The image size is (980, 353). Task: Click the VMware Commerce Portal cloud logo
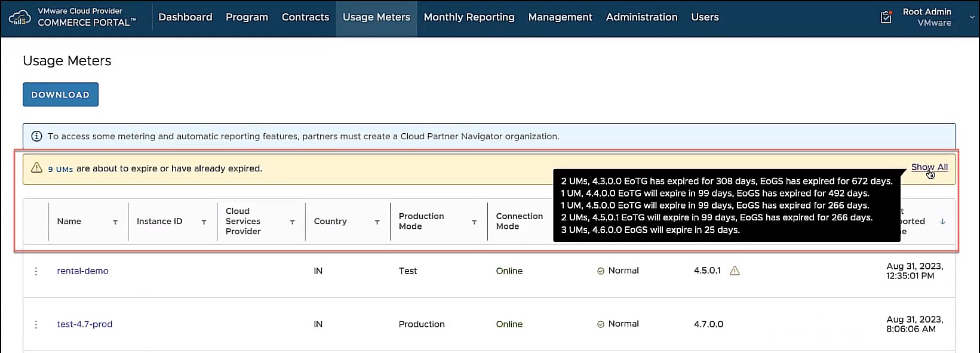click(20, 17)
